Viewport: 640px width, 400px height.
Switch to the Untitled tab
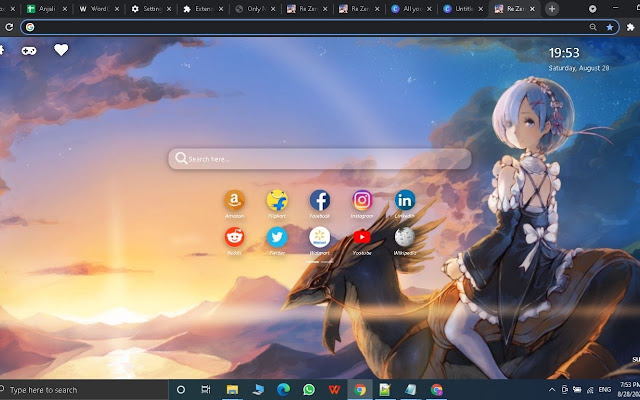point(462,9)
